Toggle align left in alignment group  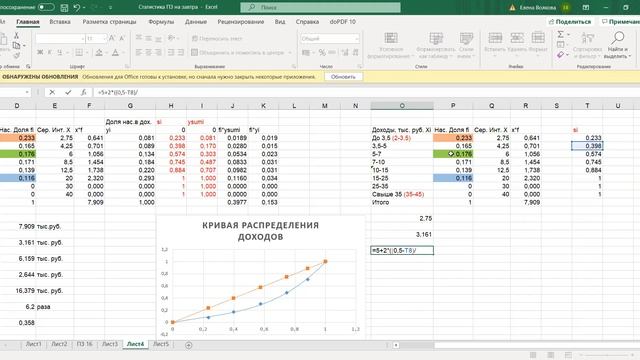(139, 52)
